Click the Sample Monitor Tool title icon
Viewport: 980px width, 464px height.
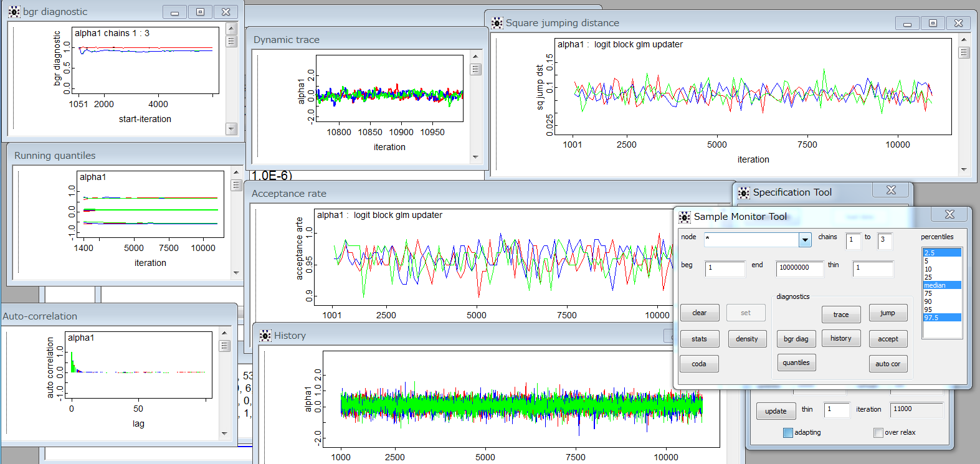click(685, 217)
